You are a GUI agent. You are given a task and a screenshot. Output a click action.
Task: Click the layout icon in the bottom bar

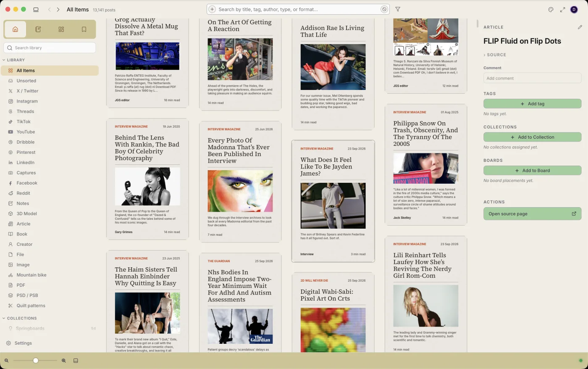(x=76, y=361)
